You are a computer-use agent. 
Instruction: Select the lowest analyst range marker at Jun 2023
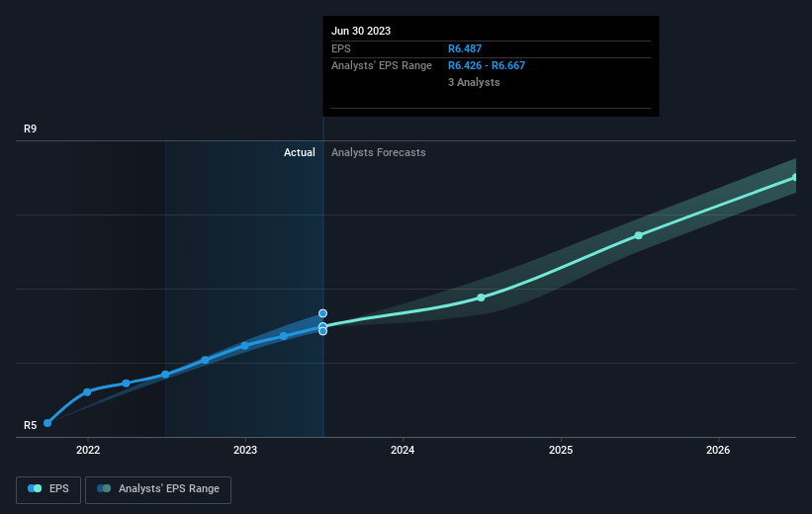coord(322,331)
